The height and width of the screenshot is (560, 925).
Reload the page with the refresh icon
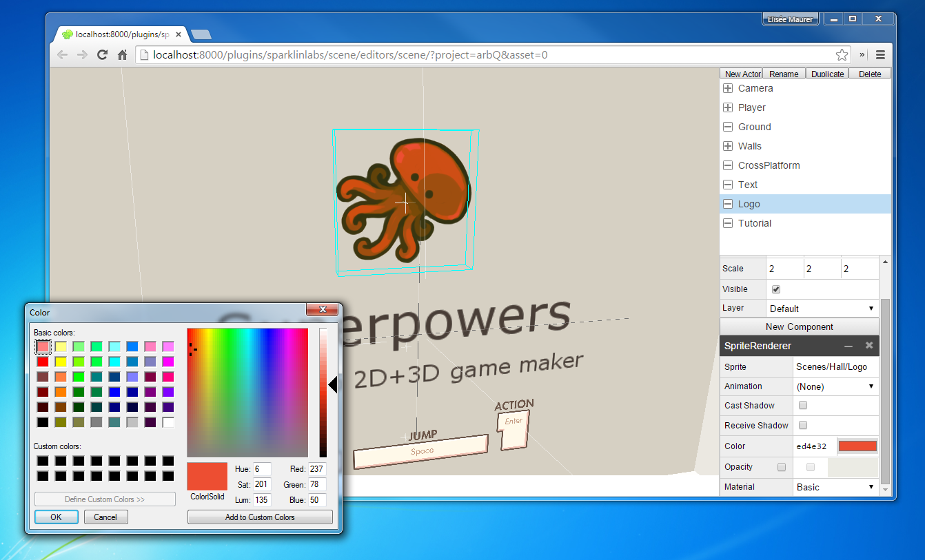tap(102, 55)
